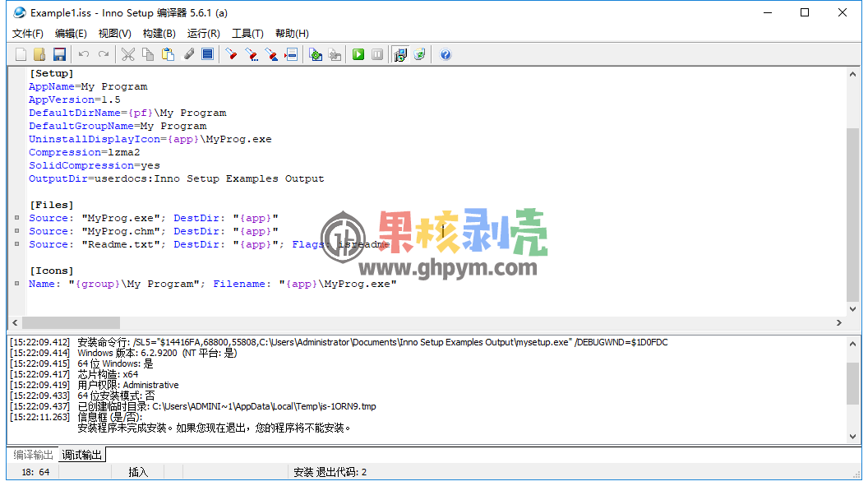The height and width of the screenshot is (486, 868).
Task: Undo the last edit
Action: point(84,54)
